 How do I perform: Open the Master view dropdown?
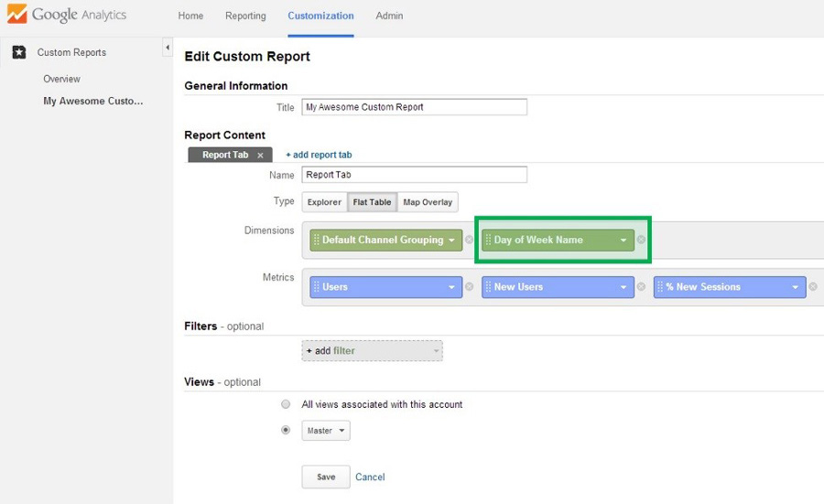(326, 431)
